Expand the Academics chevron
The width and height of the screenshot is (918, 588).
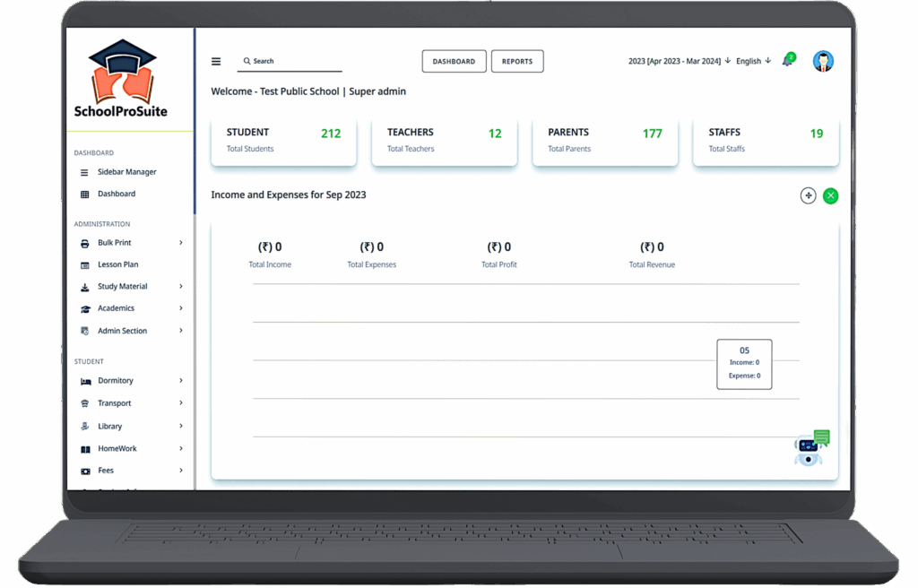[x=181, y=308]
